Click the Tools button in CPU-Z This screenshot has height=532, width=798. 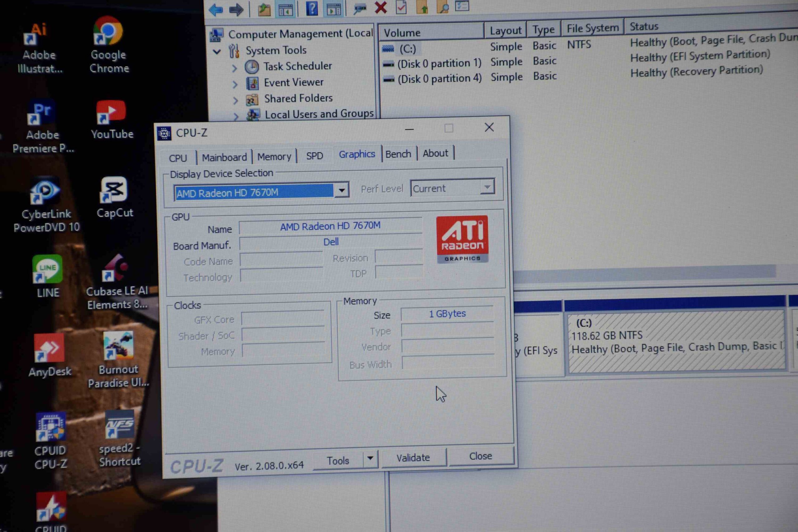(338, 460)
